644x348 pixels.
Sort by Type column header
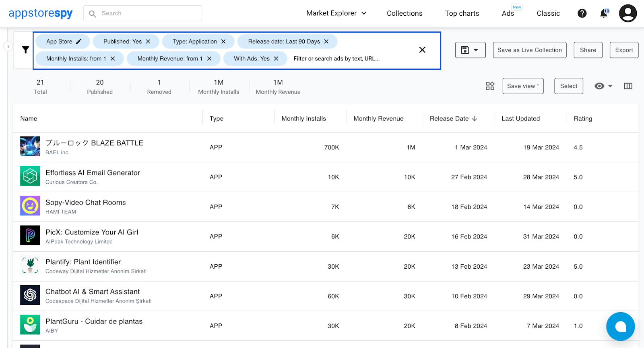[x=217, y=118]
